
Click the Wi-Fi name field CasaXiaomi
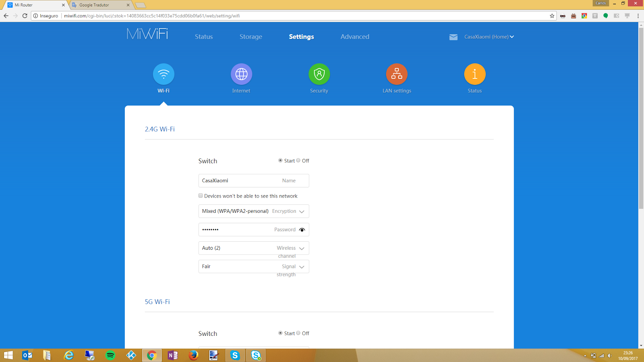254,181
